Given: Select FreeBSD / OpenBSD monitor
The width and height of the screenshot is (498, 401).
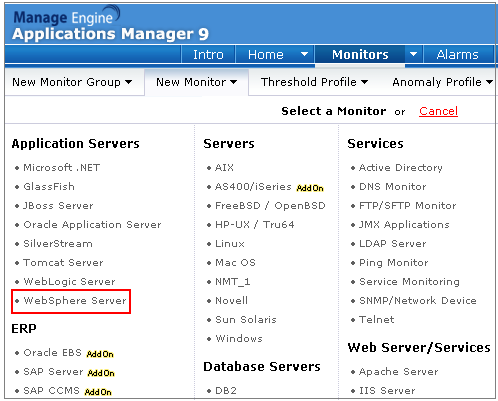Looking at the screenshot, I should pos(270,206).
